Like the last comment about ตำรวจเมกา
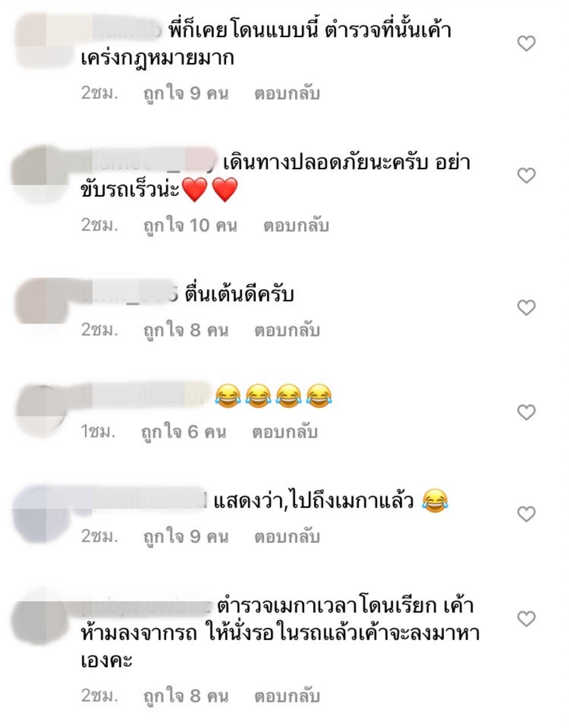This screenshot has width=569, height=728. point(526,619)
